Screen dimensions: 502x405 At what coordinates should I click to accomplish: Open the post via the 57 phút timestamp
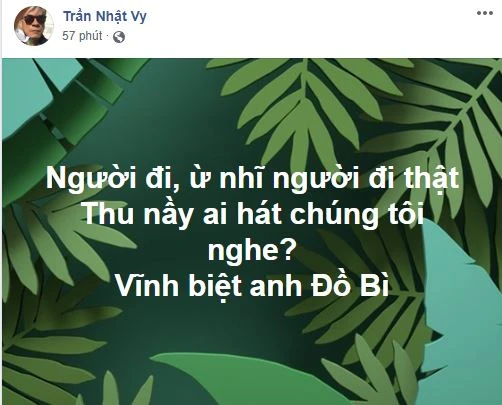[82, 36]
